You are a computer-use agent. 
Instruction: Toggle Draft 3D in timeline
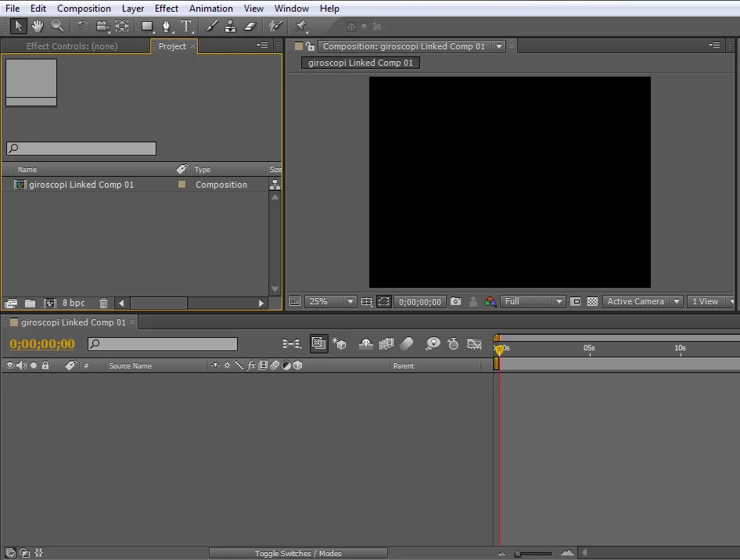click(x=339, y=343)
